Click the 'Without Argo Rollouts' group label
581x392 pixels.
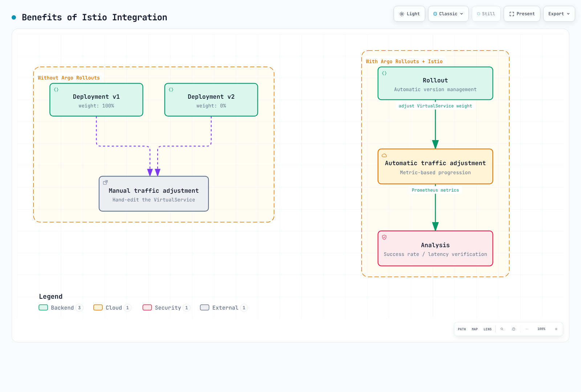[69, 78]
